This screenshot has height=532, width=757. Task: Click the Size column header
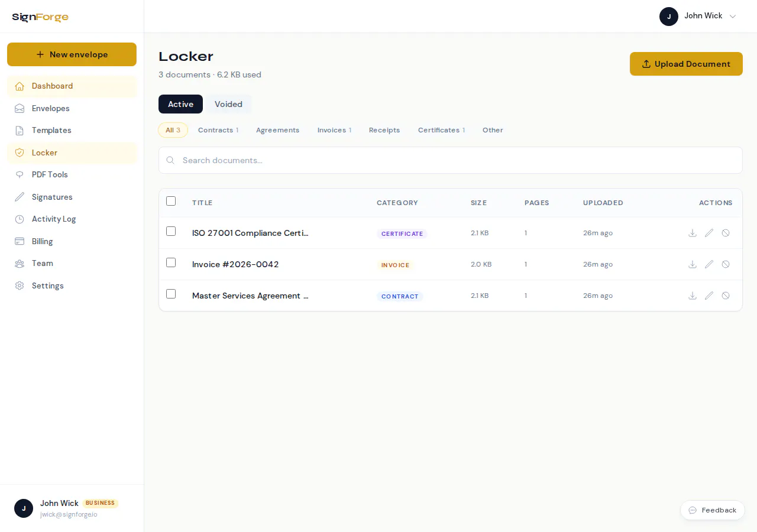479,203
